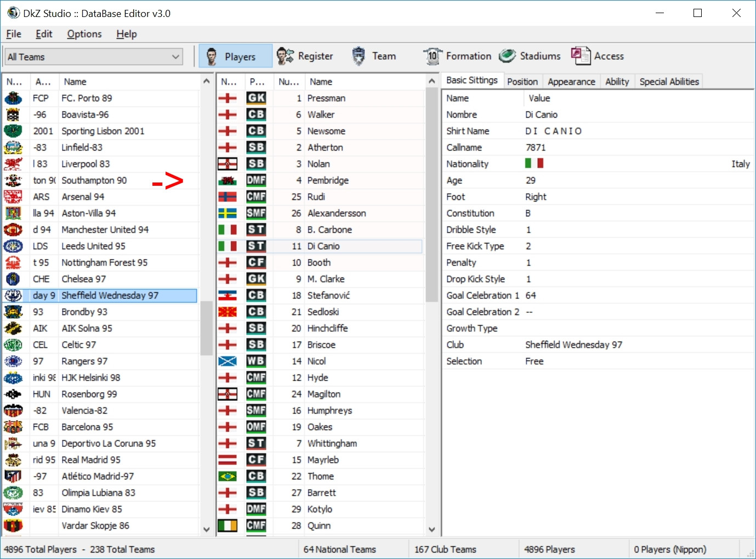Click the 64 National Teams status entry
The width and height of the screenshot is (756, 559).
340,549
